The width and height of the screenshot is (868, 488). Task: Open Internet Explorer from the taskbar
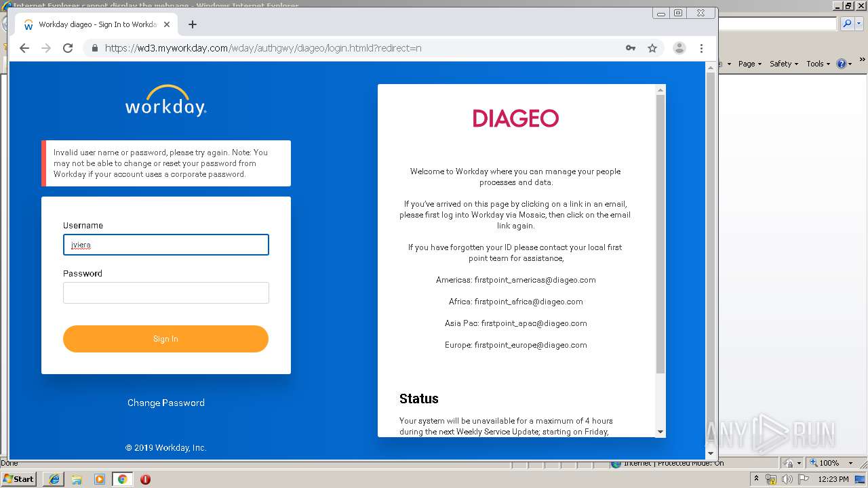54,479
